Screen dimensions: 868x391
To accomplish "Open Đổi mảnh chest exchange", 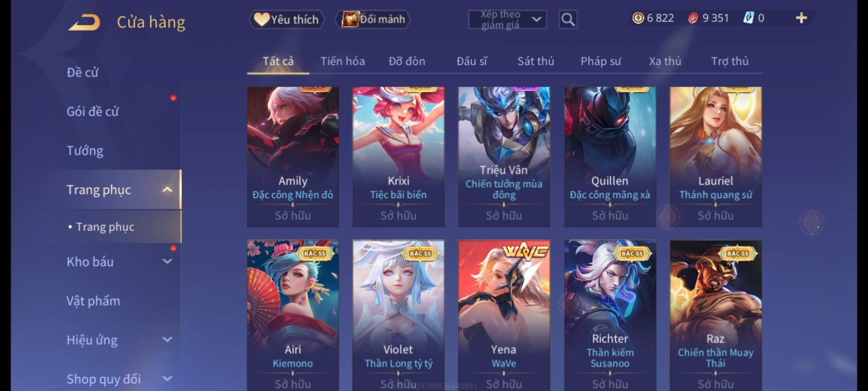I will [373, 20].
